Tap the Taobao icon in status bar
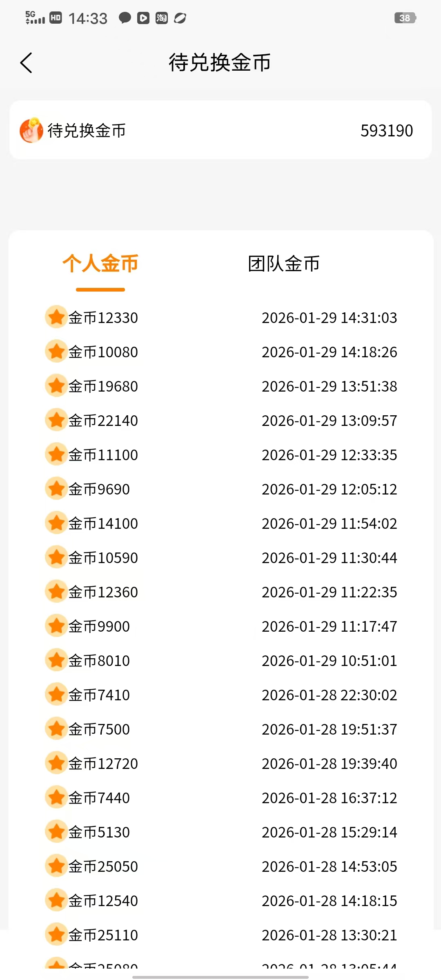This screenshot has width=441, height=980. click(162, 18)
